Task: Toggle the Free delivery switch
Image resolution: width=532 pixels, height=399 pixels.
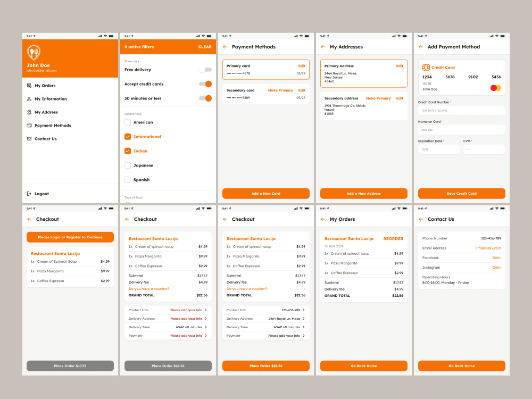Action: click(x=205, y=70)
